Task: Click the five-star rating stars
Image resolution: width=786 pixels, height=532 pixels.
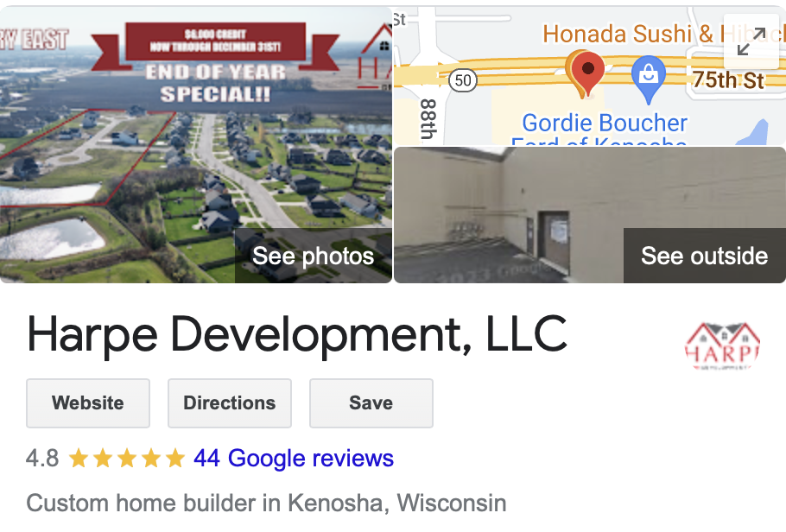Action: click(x=127, y=459)
